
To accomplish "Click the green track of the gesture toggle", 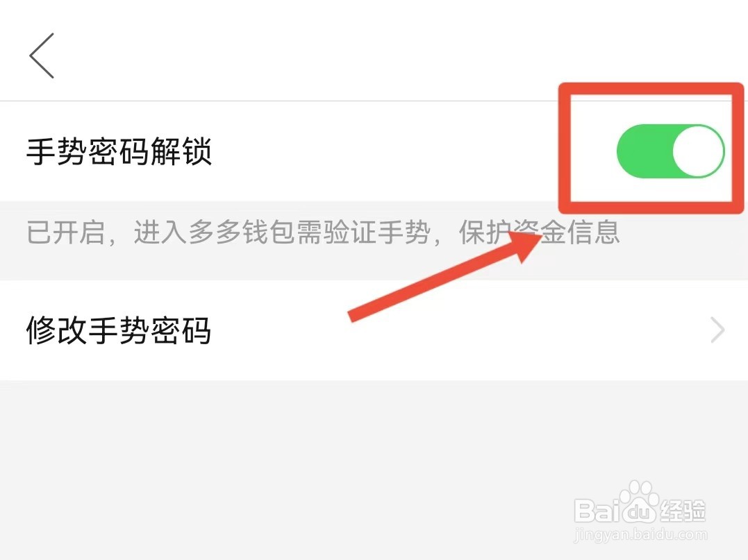I will click(x=644, y=151).
